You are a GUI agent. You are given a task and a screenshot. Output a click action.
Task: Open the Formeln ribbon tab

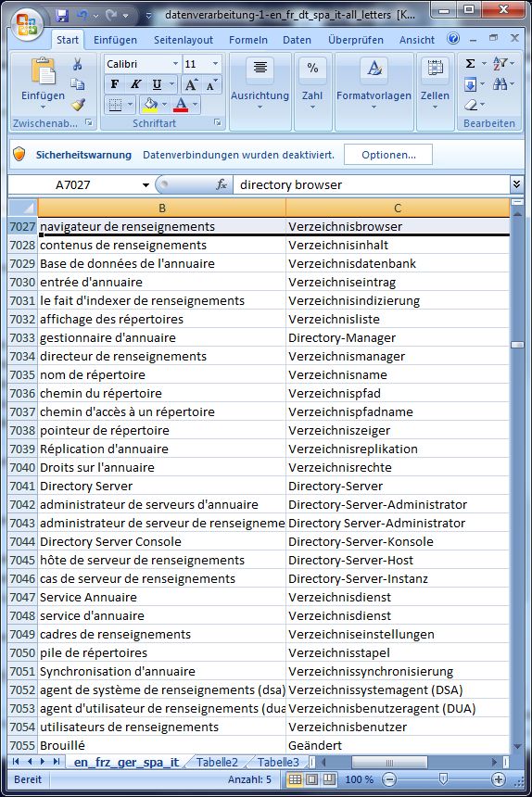[x=248, y=40]
